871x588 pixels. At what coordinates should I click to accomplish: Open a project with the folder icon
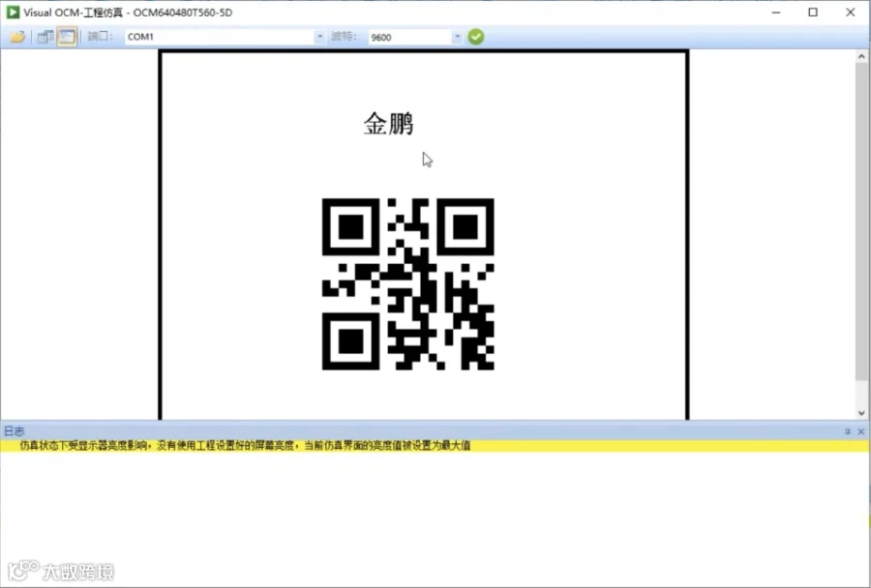click(x=17, y=37)
